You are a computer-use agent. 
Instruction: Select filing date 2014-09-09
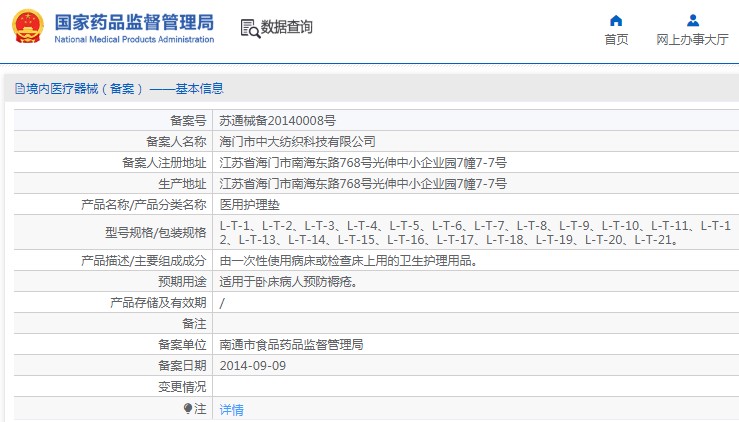tap(253, 366)
